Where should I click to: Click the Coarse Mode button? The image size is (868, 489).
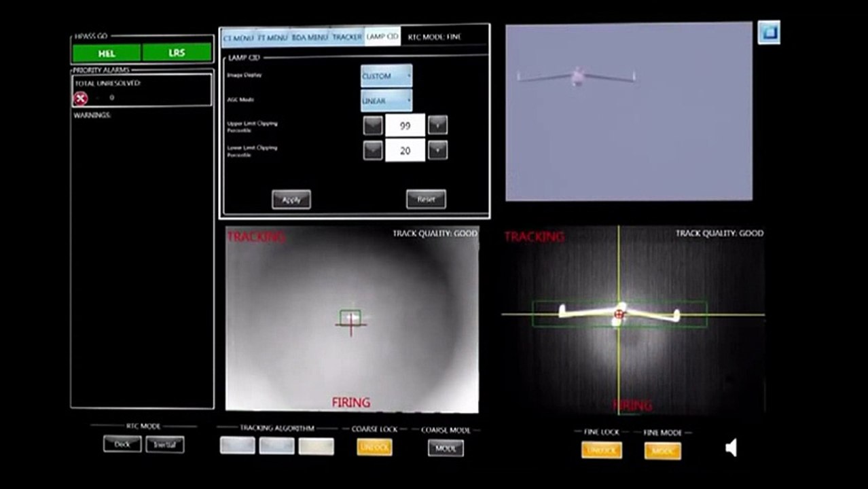point(446,448)
